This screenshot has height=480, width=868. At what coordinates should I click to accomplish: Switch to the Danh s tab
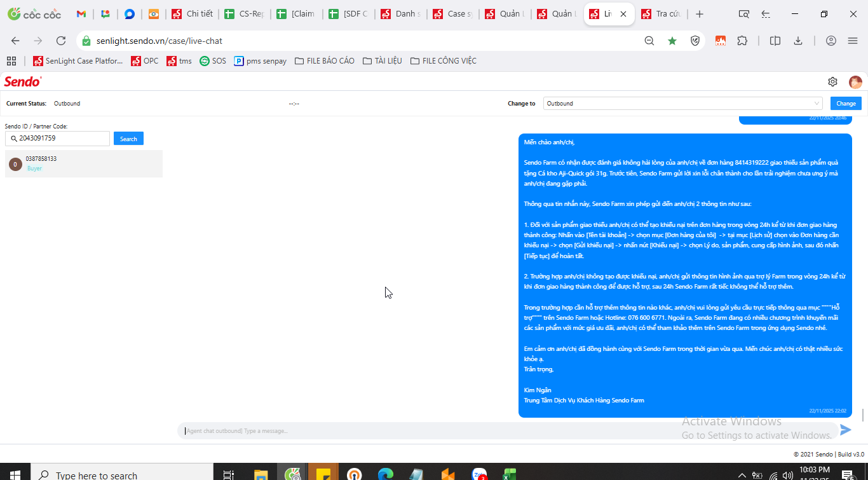point(401,14)
